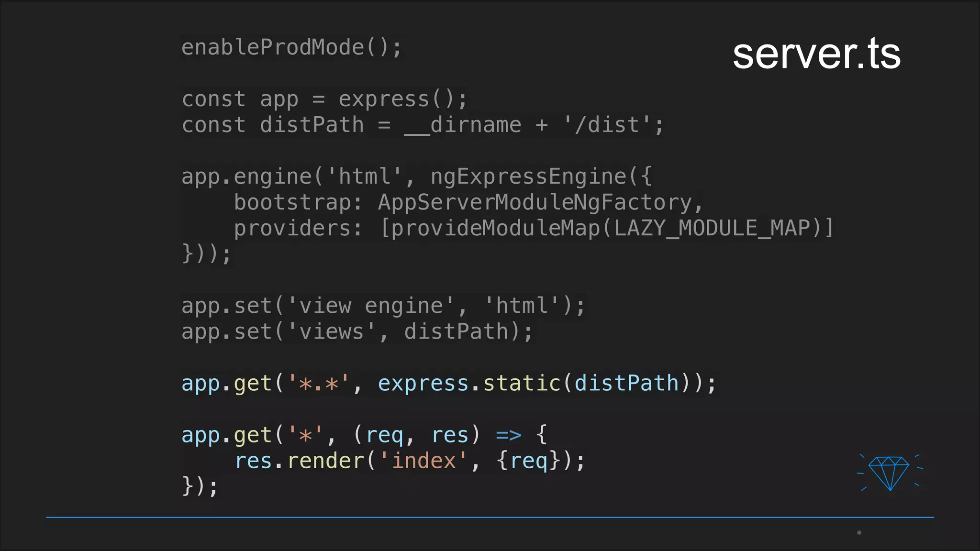Screen dimensions: 980x551
Task: Click the blue horizontal divider line
Action: 489,517
